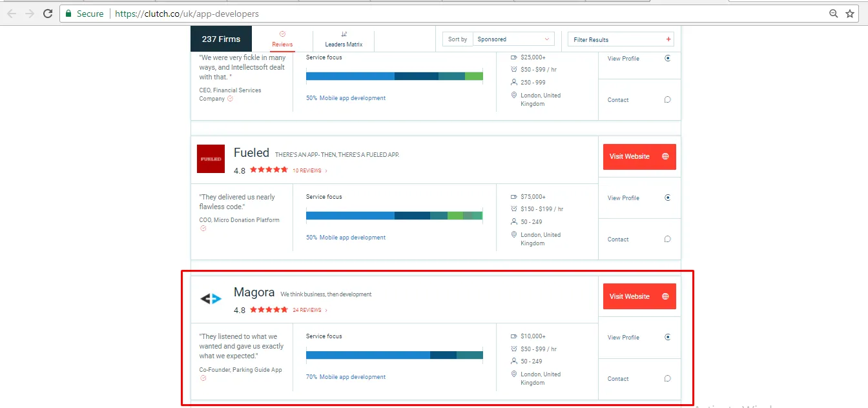
Task: Click Visit Website button for Fueled
Action: pyautogui.click(x=639, y=156)
